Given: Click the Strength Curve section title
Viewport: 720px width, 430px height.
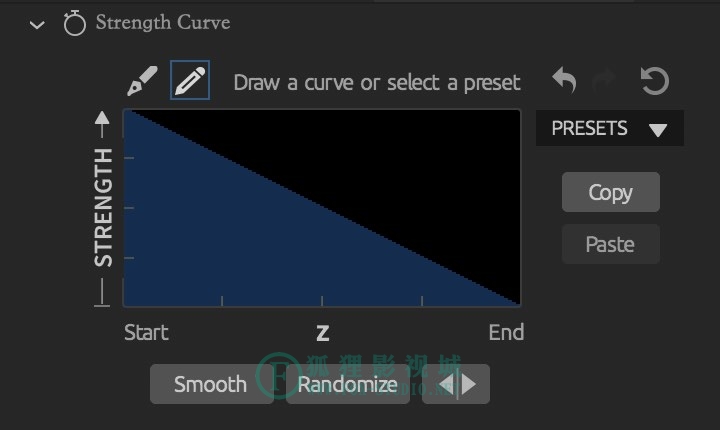Looking at the screenshot, I should tap(163, 23).
